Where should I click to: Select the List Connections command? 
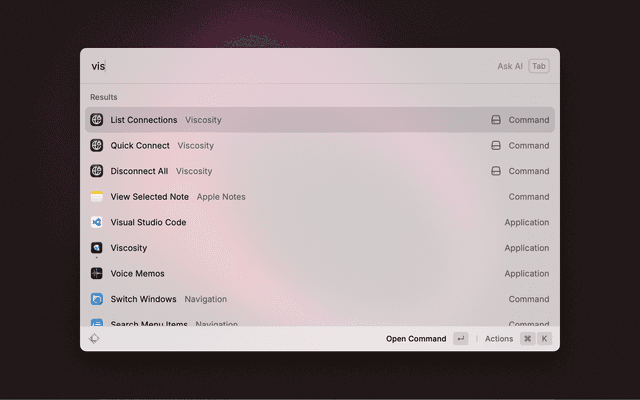coord(144,120)
